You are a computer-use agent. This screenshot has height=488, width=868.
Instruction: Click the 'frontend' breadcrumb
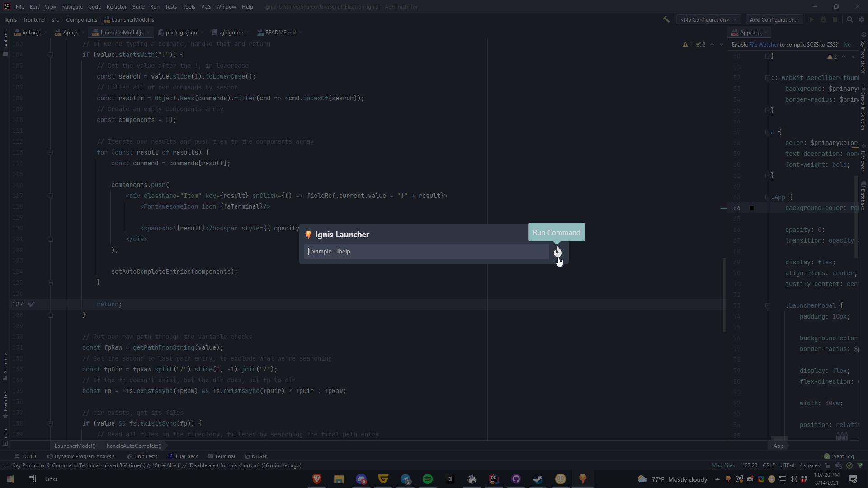coord(34,20)
